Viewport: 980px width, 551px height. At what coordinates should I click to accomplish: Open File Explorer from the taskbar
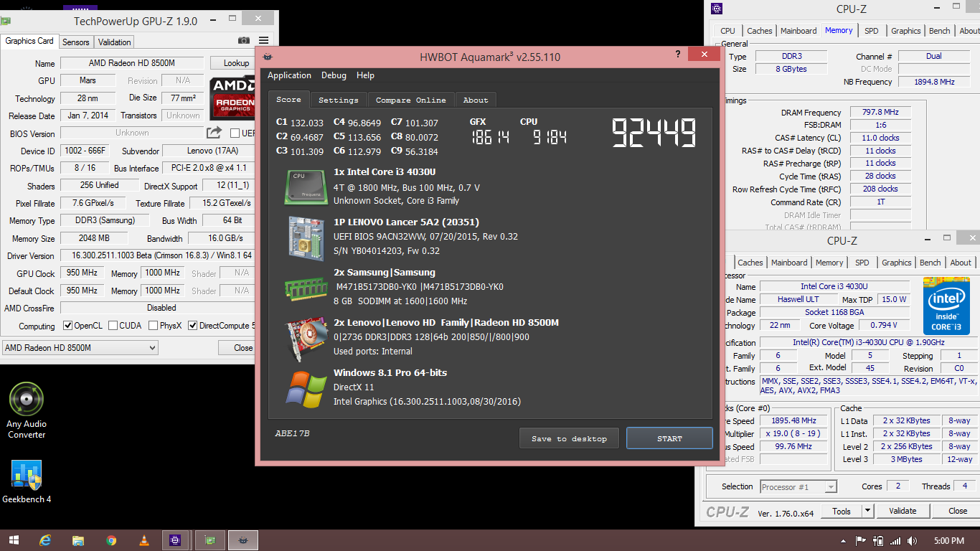pos(78,540)
